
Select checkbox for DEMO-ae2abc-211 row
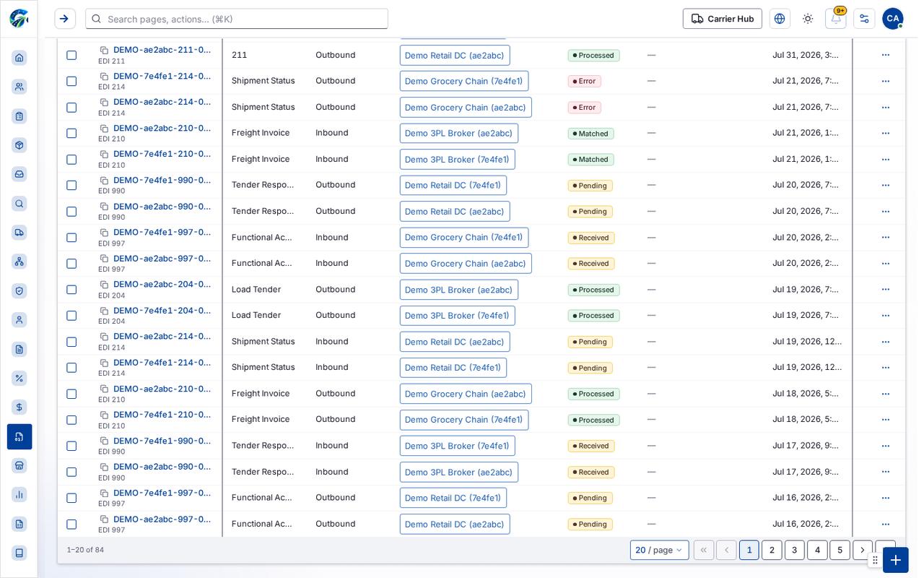[71, 55]
